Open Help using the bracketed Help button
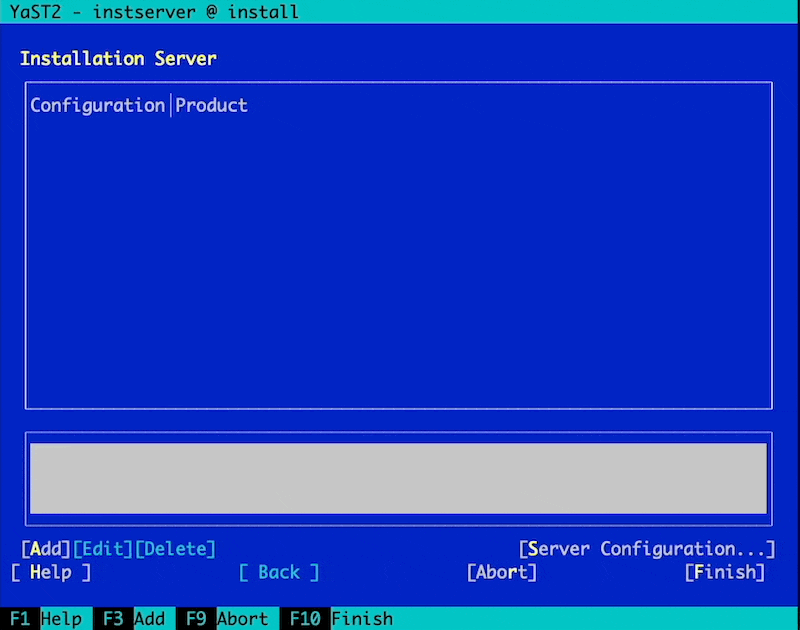Viewport: 800px width, 630px height. pos(51,572)
